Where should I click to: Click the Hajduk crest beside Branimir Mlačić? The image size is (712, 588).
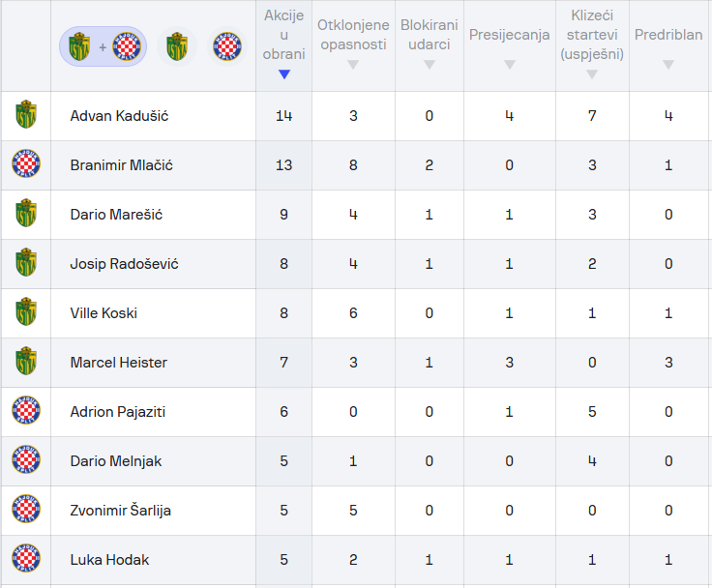tap(25, 165)
